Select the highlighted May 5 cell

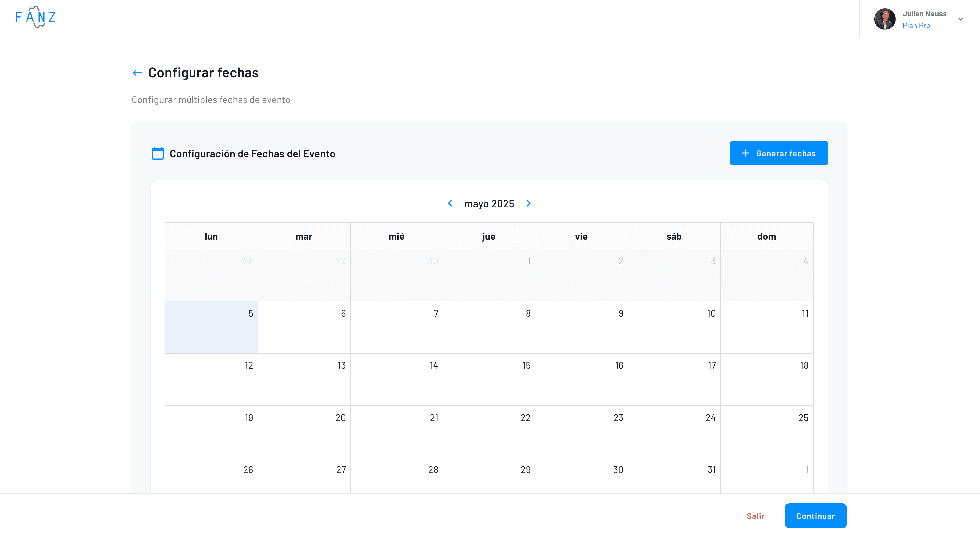[x=211, y=327]
